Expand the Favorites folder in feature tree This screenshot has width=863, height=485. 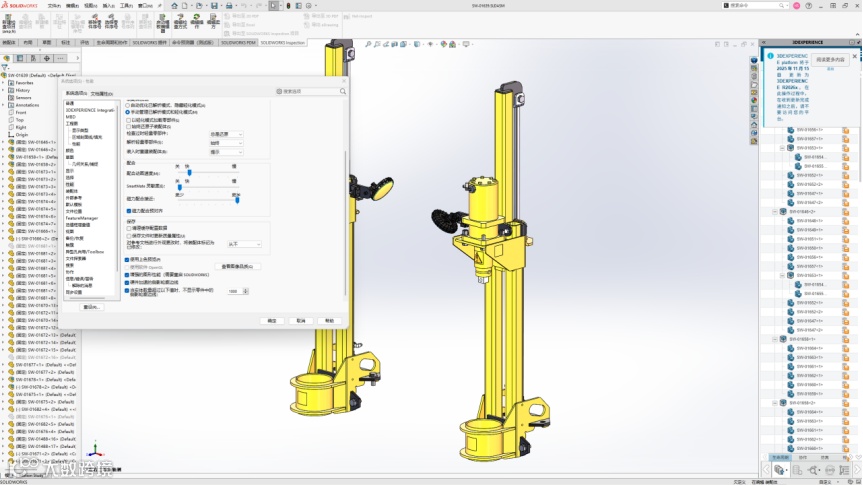[x=3, y=83]
